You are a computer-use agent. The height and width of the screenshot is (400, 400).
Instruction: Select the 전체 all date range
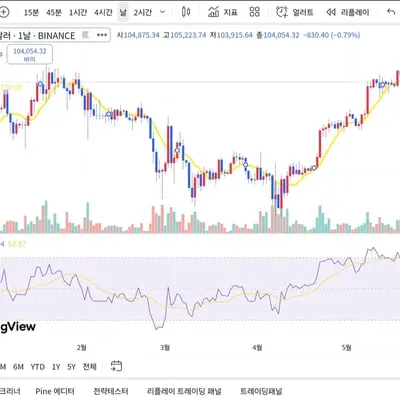(x=90, y=367)
